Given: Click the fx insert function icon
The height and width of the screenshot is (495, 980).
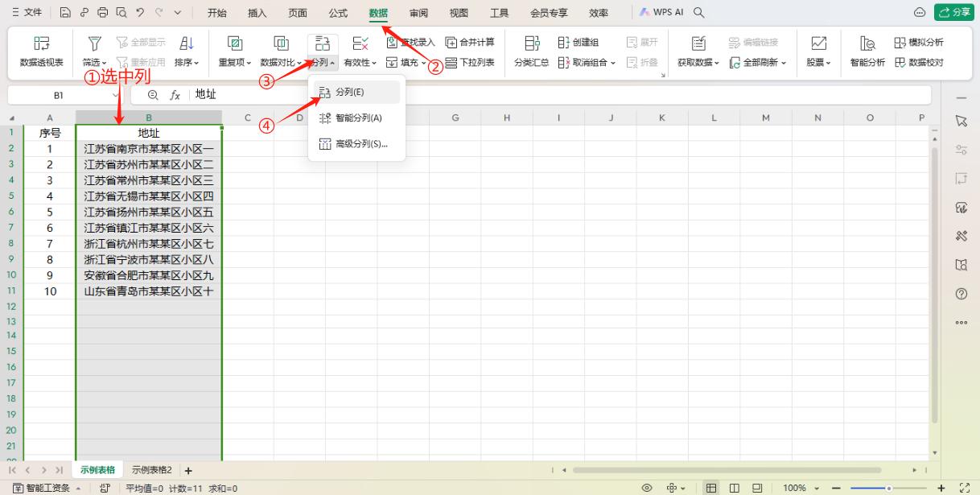Looking at the screenshot, I should (x=175, y=95).
